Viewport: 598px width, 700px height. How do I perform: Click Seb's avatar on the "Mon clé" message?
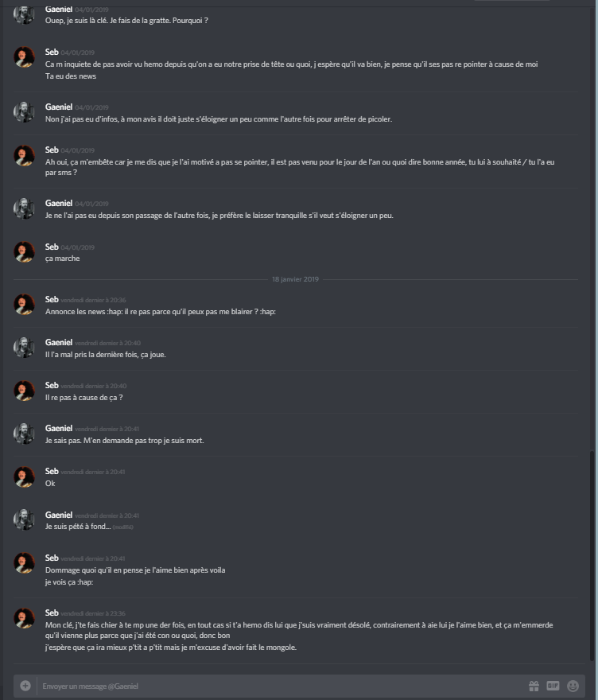pyautogui.click(x=24, y=618)
